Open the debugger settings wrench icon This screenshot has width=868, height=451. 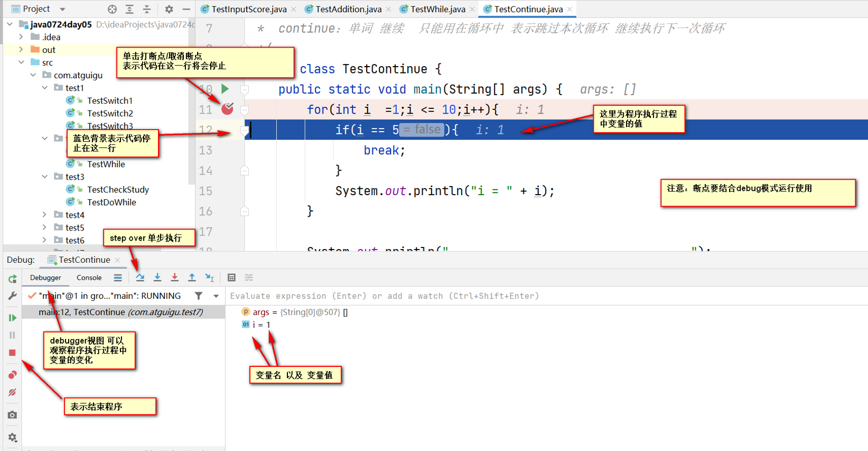[12, 296]
